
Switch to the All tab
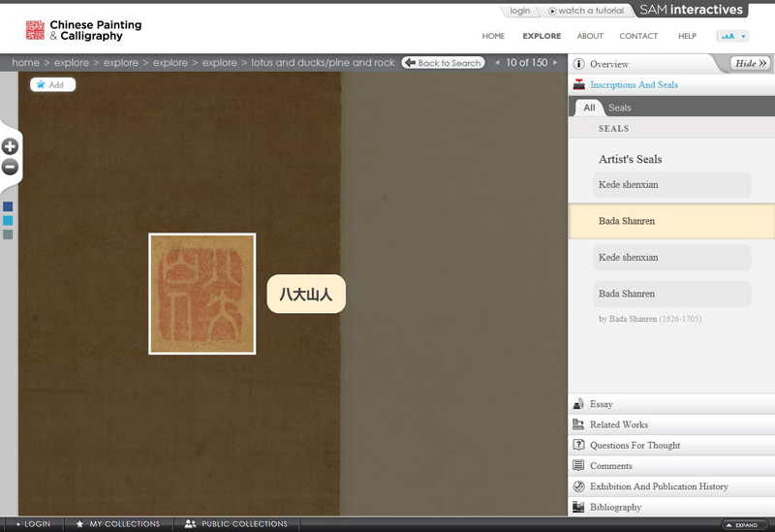[x=589, y=108]
